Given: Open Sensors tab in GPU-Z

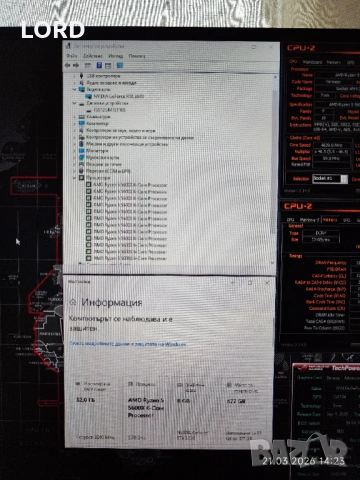Looking at the screenshot, I should tap(333, 378).
